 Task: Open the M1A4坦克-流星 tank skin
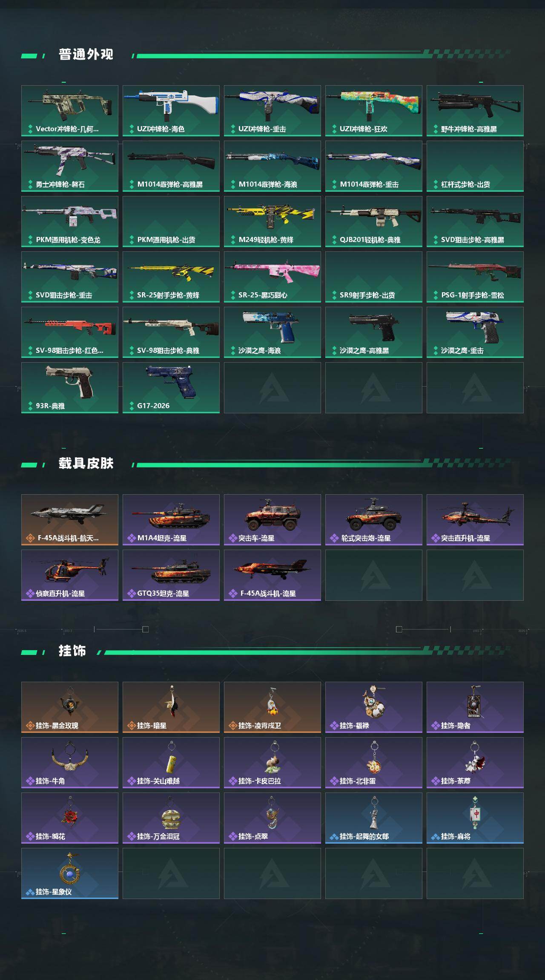click(171, 520)
